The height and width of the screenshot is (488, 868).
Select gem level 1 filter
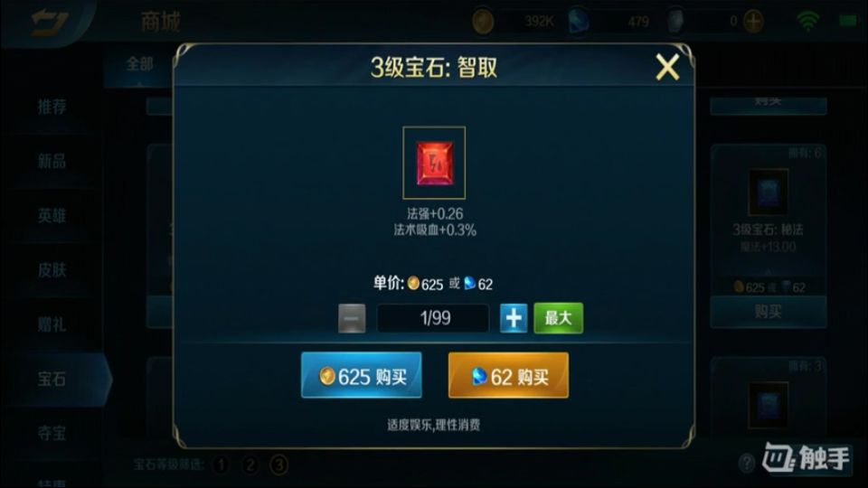point(221,465)
